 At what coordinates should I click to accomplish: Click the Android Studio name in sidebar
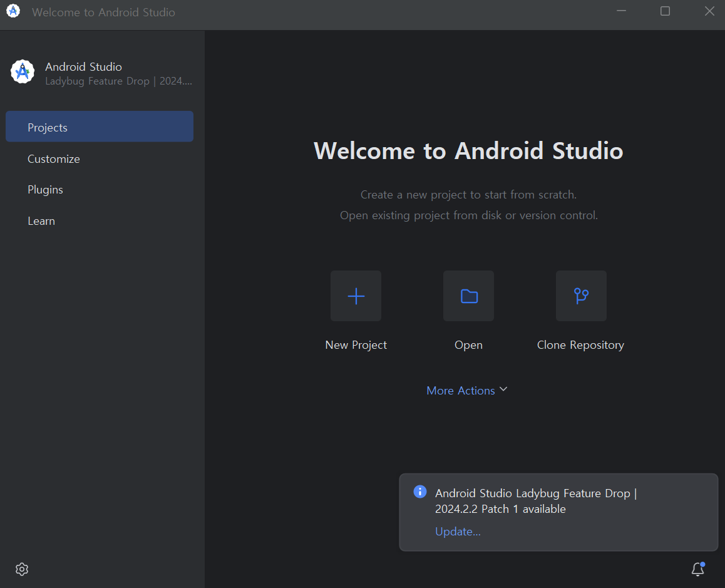[x=83, y=66]
